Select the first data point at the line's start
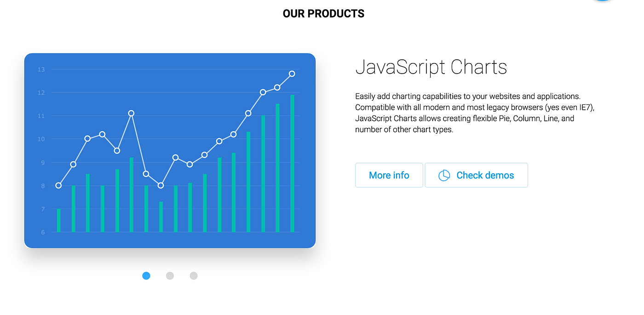Image resolution: width=644 pixels, height=315 pixels. 58,186
